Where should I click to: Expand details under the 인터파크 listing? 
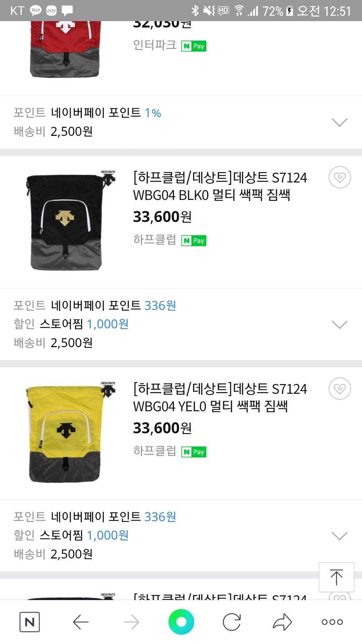[x=339, y=122]
